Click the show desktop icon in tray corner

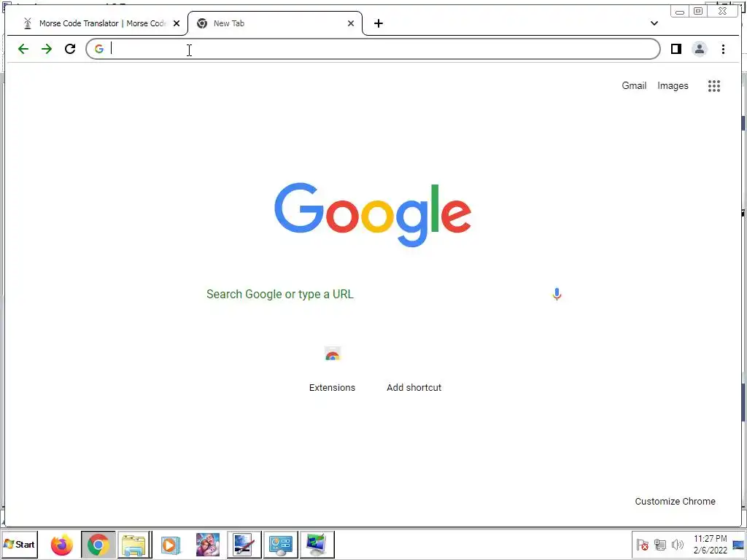(x=739, y=545)
